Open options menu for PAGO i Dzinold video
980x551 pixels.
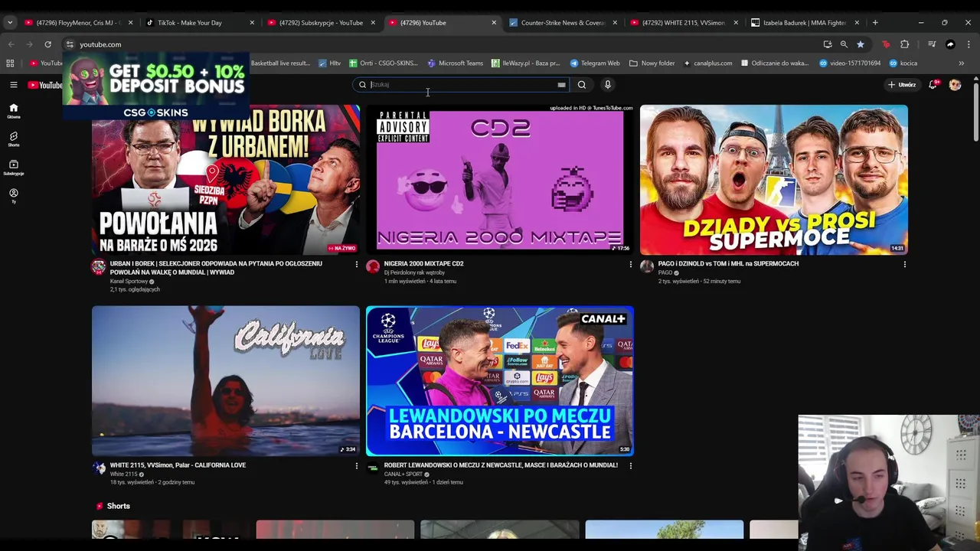904,264
